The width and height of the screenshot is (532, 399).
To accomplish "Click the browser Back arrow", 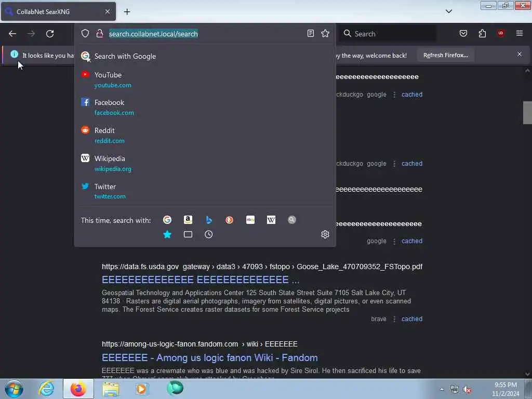I will click(x=12, y=34).
